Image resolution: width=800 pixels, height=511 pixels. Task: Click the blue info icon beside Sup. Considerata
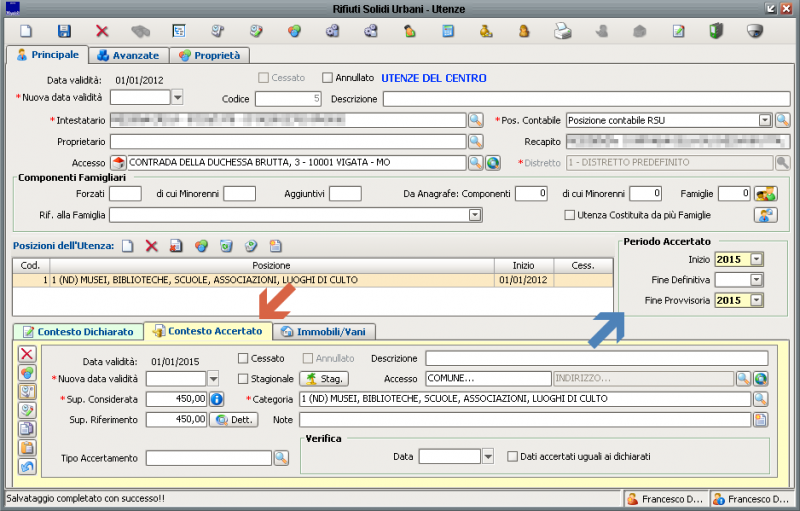215,399
